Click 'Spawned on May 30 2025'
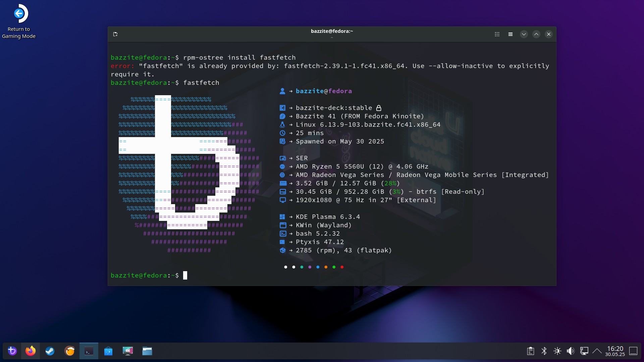Viewport: 644px width, 362px height. 340,141
